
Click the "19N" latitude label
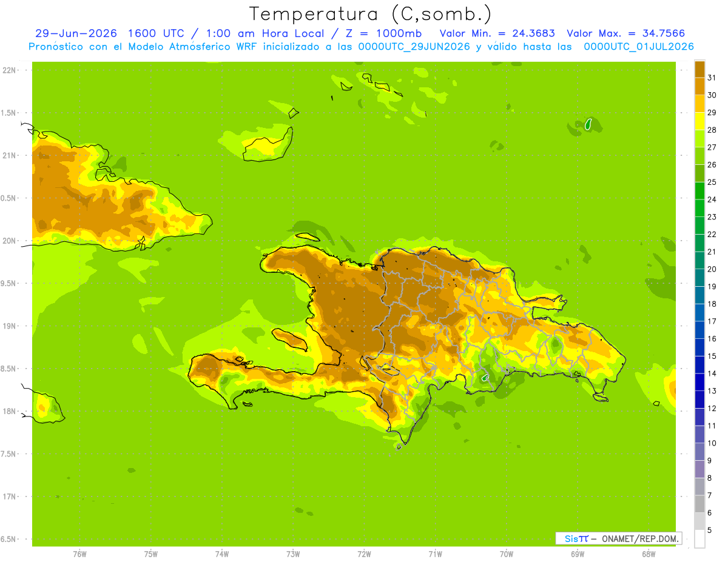pos(10,326)
